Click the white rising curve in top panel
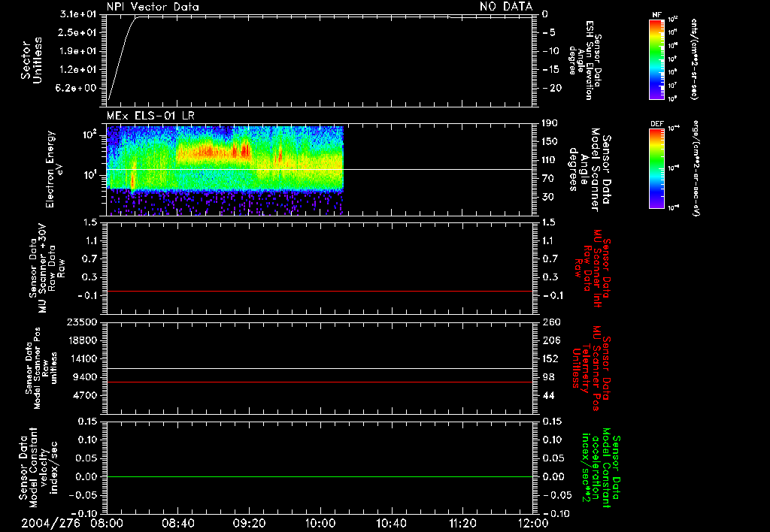770x532 pixels. point(123,57)
